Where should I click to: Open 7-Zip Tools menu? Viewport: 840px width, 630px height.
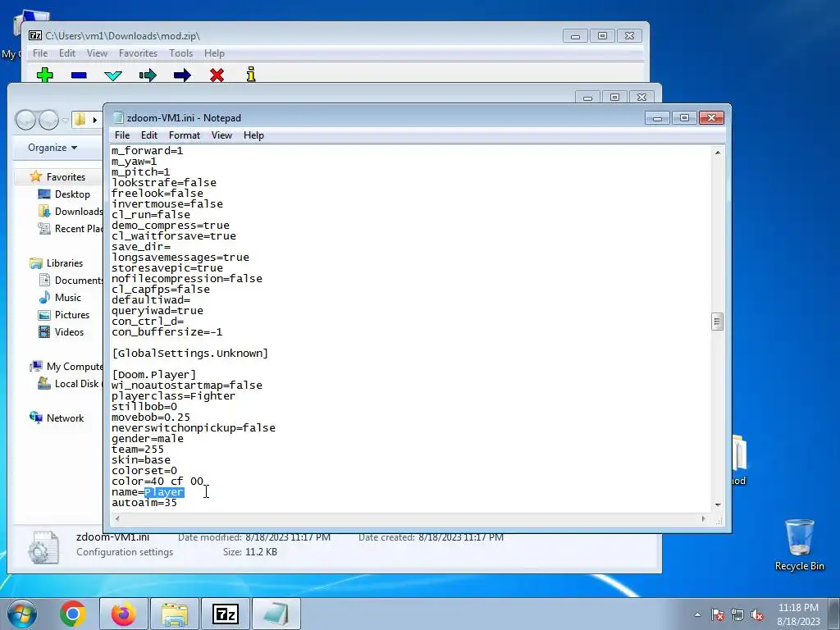pyautogui.click(x=180, y=53)
